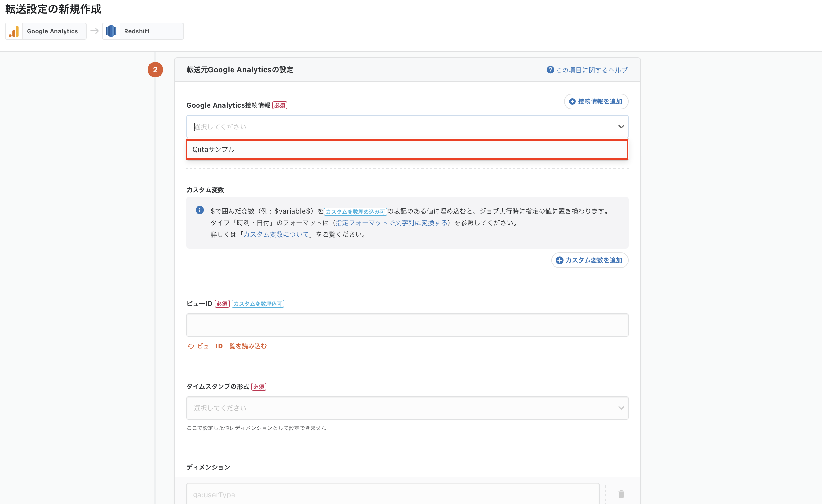Click the ここで設定した値はディメンションとして設定できません note
The width and height of the screenshot is (822, 504).
point(259,428)
